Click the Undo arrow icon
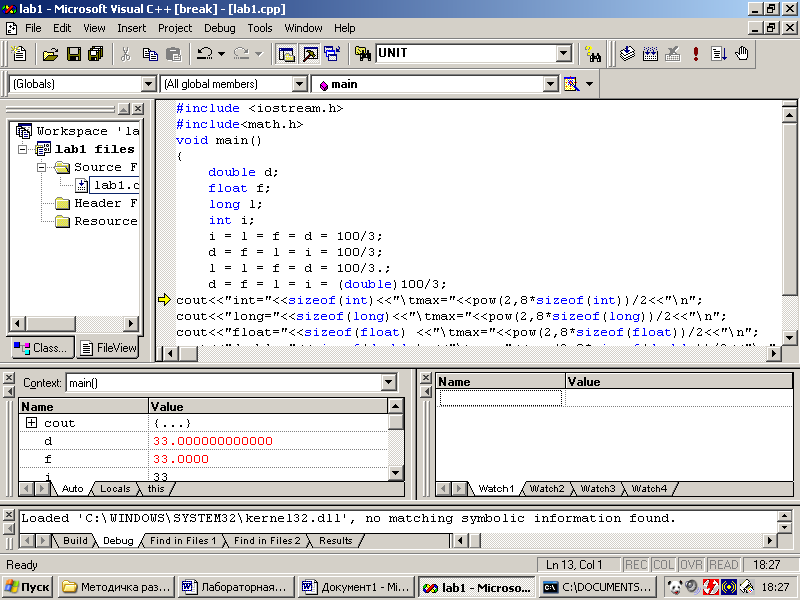 coord(205,53)
